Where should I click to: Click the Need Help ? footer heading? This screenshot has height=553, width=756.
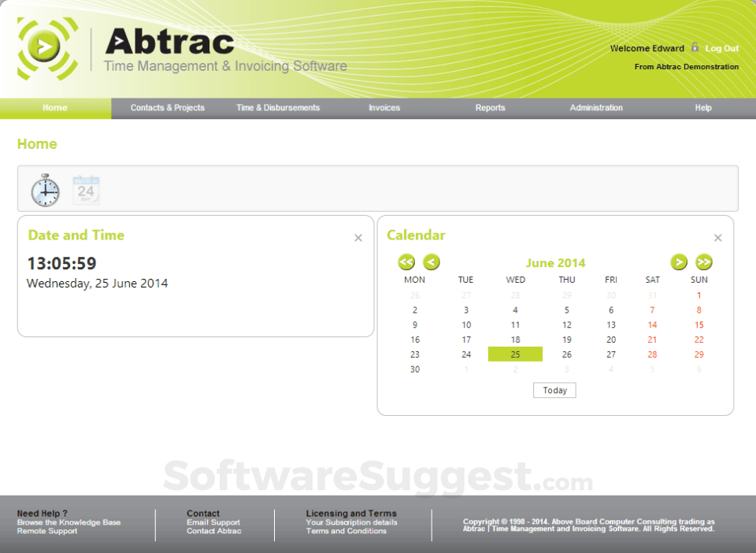[x=42, y=514]
